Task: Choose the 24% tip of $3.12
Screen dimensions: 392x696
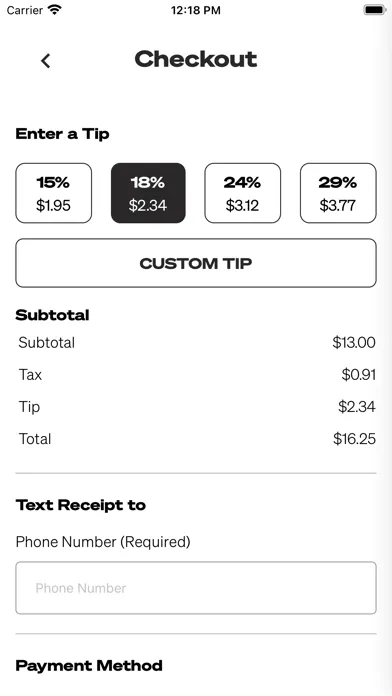Action: tap(243, 193)
